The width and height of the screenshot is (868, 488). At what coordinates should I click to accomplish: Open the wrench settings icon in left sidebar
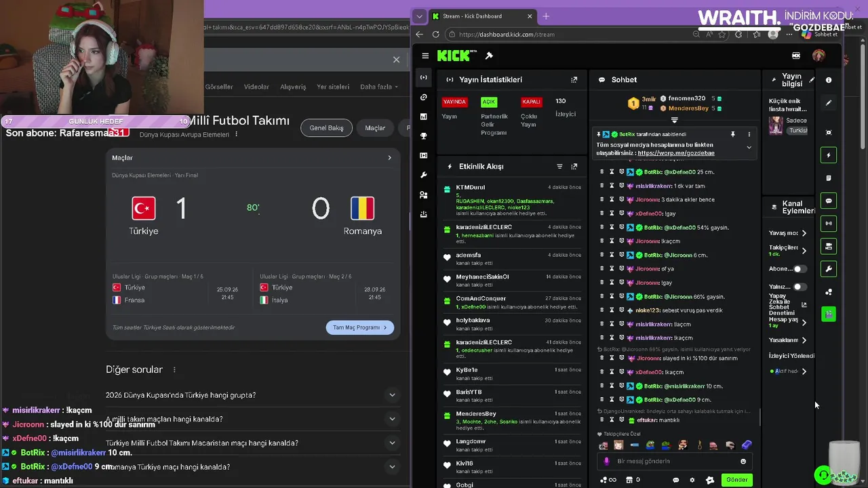424,175
